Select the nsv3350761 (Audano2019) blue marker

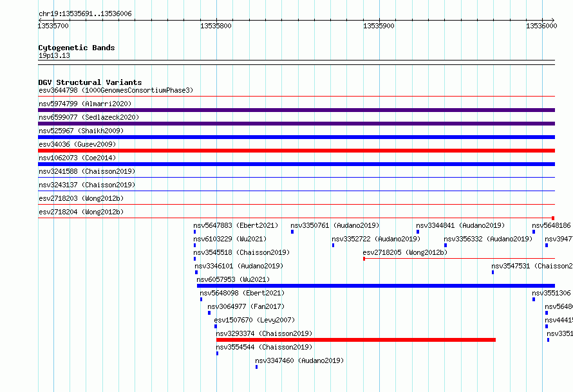point(292,232)
